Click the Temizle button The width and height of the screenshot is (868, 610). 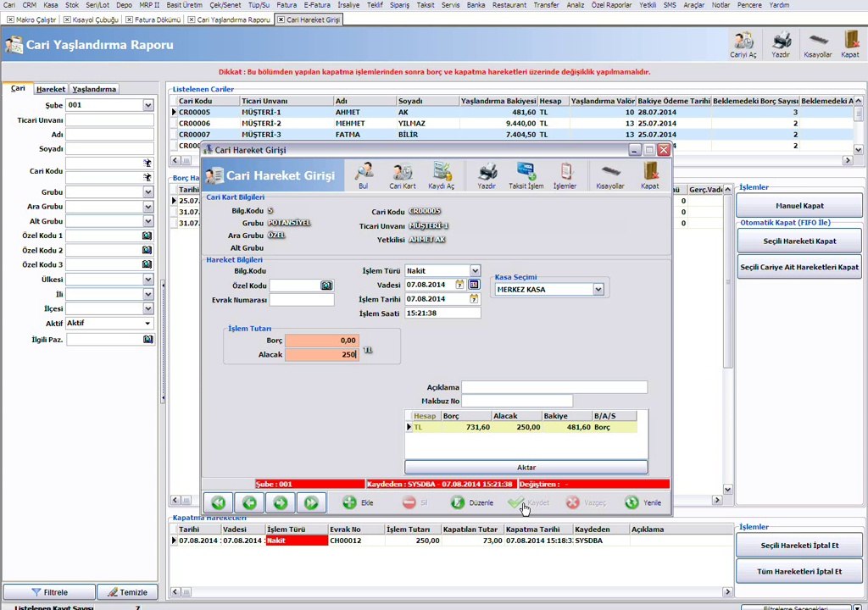127,592
